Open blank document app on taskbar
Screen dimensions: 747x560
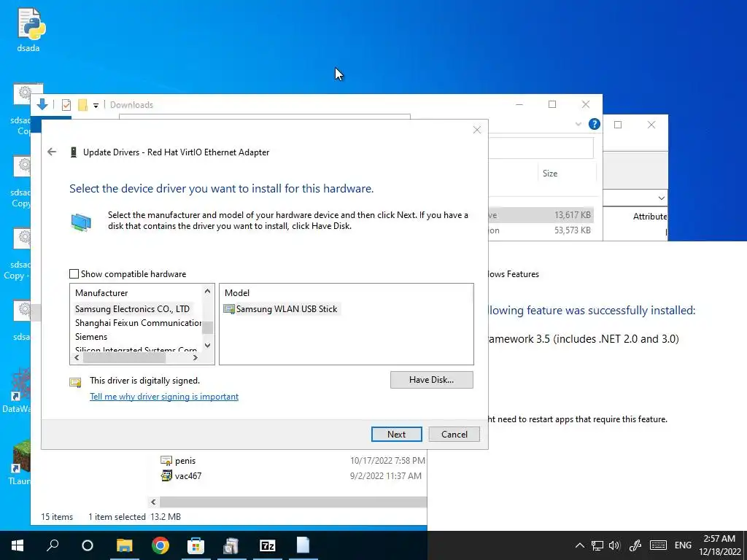pos(303,545)
